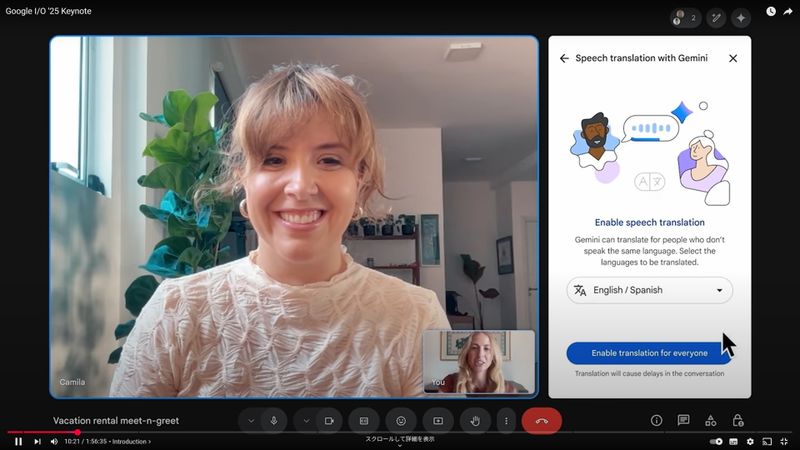Viewport: 800px width, 450px height.
Task: Expand microphone options chevron
Action: (251, 421)
